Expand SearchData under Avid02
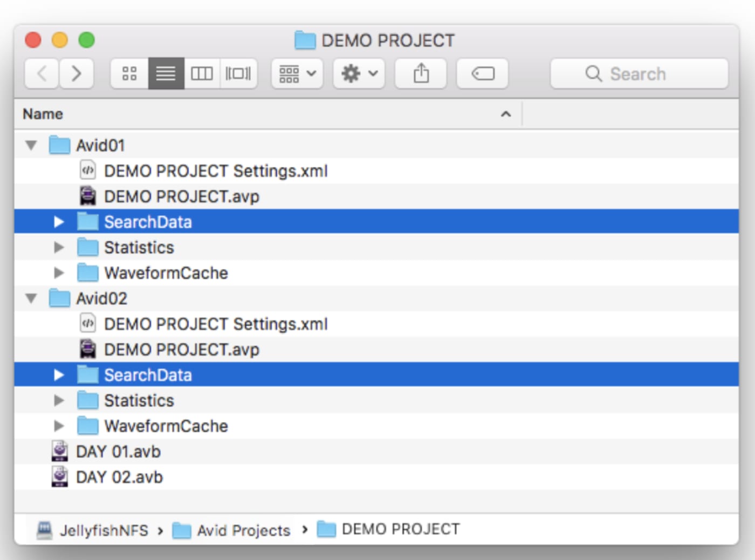 tap(59, 375)
